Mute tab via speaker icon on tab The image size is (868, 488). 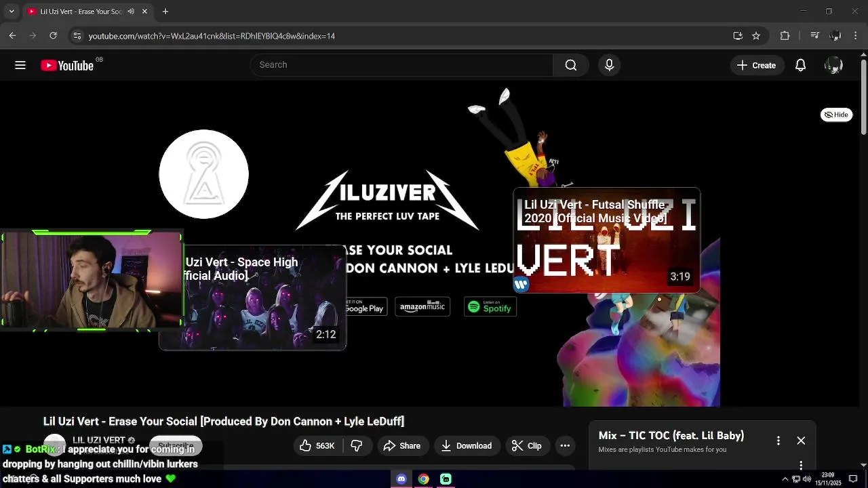[x=131, y=12]
